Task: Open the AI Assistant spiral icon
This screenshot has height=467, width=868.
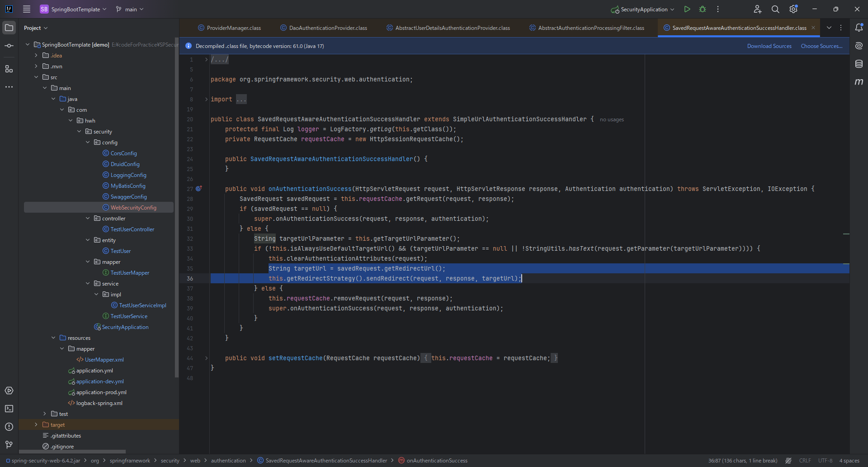Action: pyautogui.click(x=859, y=46)
